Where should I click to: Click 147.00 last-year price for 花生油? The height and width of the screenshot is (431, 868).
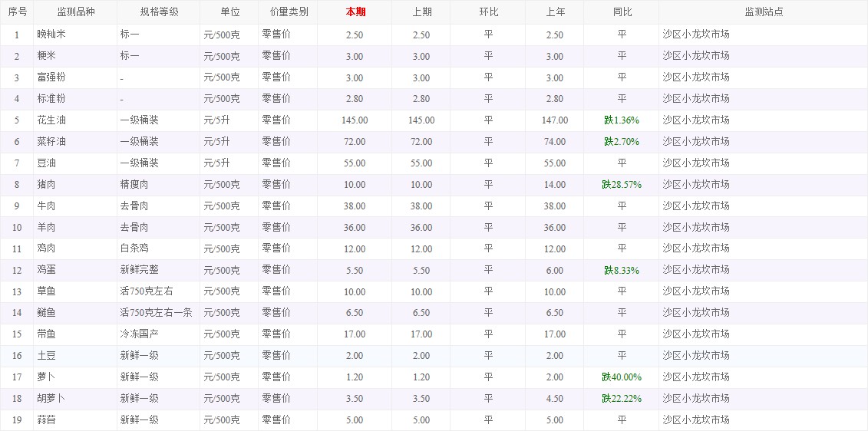[x=555, y=120]
